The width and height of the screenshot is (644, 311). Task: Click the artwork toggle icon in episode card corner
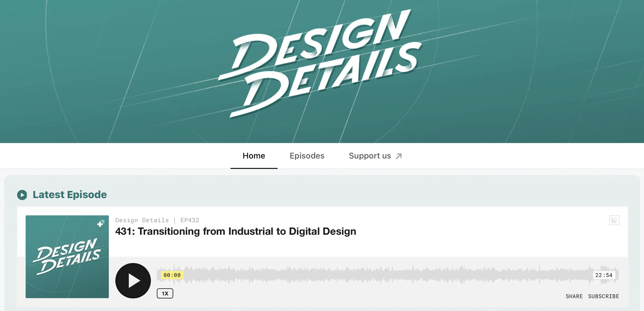click(614, 221)
